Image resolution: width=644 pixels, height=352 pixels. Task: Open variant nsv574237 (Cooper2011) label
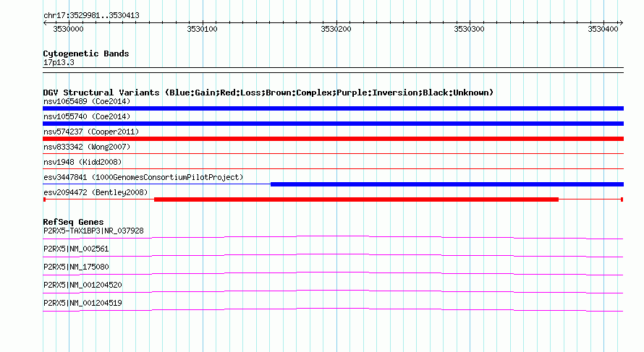[91, 132]
